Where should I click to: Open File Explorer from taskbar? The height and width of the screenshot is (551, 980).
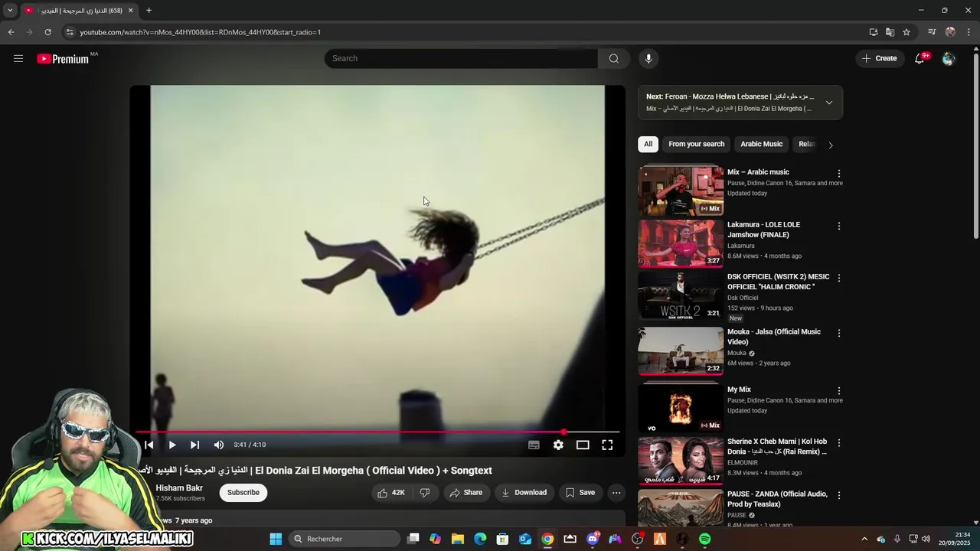[457, 539]
